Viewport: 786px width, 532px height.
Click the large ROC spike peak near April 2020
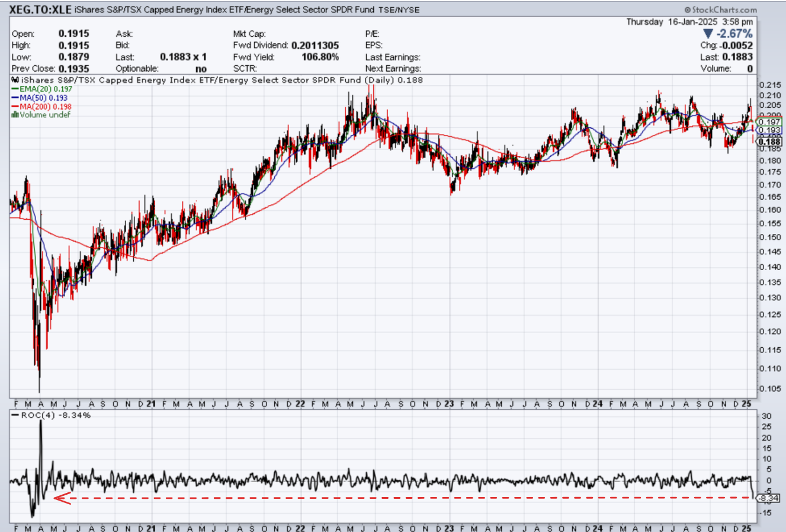pos(40,422)
